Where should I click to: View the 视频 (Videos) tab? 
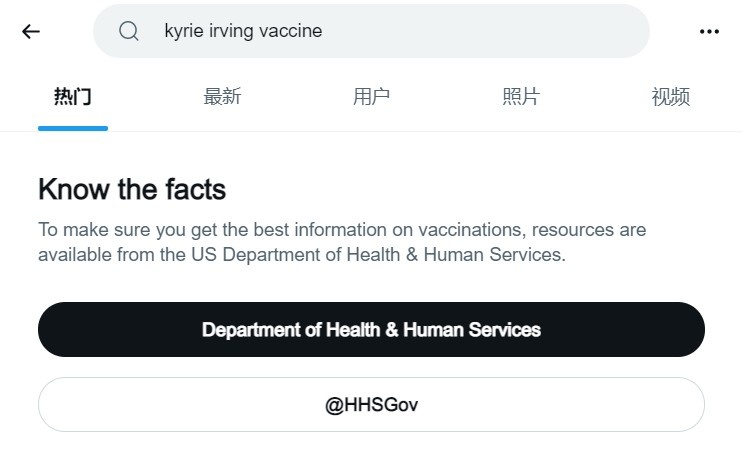[671, 97]
